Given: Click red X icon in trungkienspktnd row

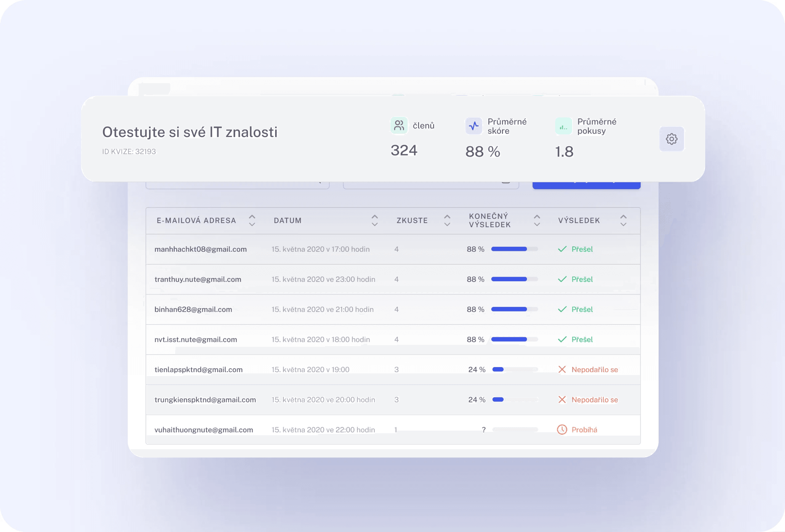Looking at the screenshot, I should click(562, 400).
